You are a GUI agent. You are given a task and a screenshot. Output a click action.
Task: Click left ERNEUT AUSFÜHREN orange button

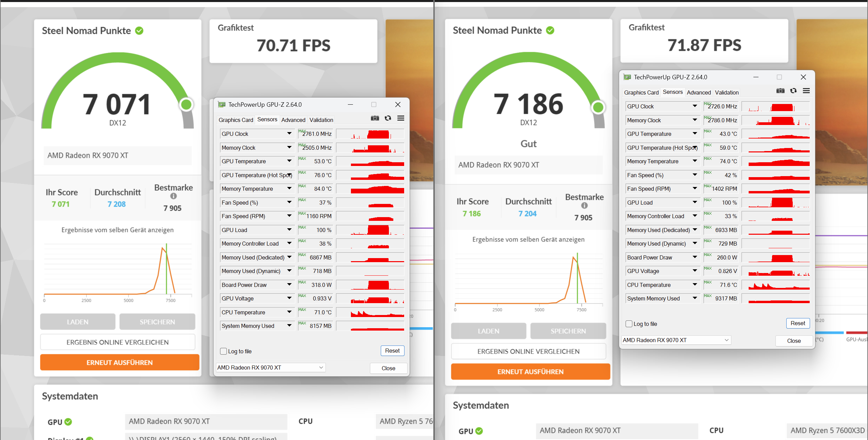click(x=119, y=362)
